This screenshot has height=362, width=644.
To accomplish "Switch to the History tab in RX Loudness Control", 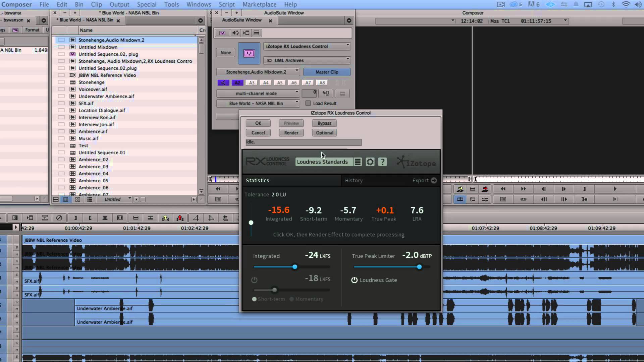I will point(354,180).
